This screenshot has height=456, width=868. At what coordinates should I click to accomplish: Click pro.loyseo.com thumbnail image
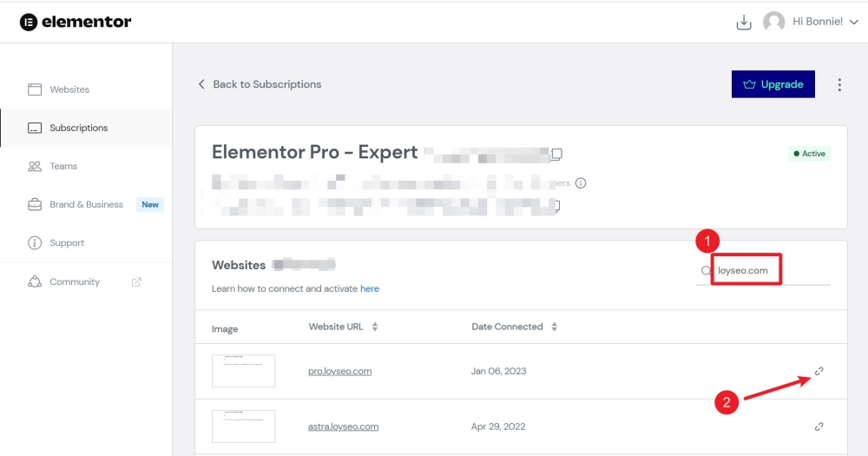click(x=244, y=371)
